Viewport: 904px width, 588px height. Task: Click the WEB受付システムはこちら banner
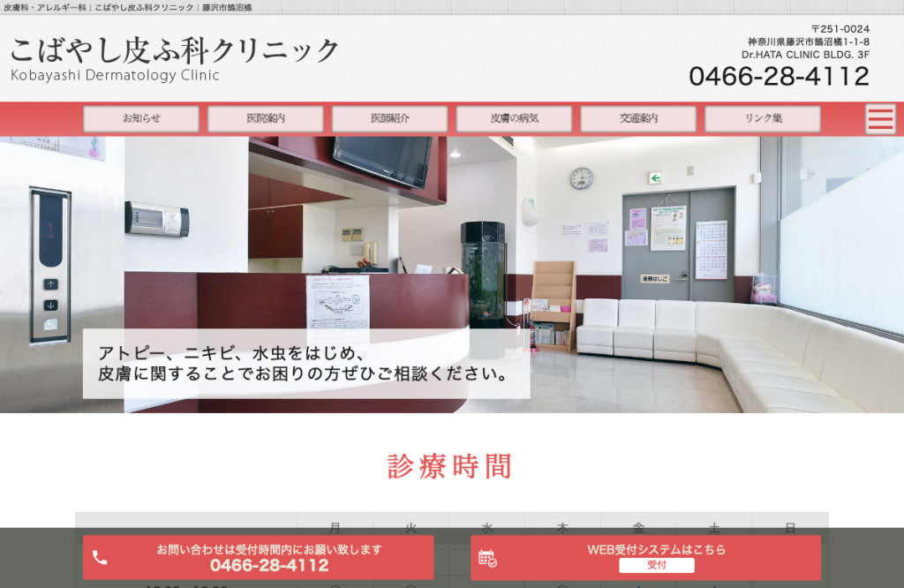[x=645, y=557]
